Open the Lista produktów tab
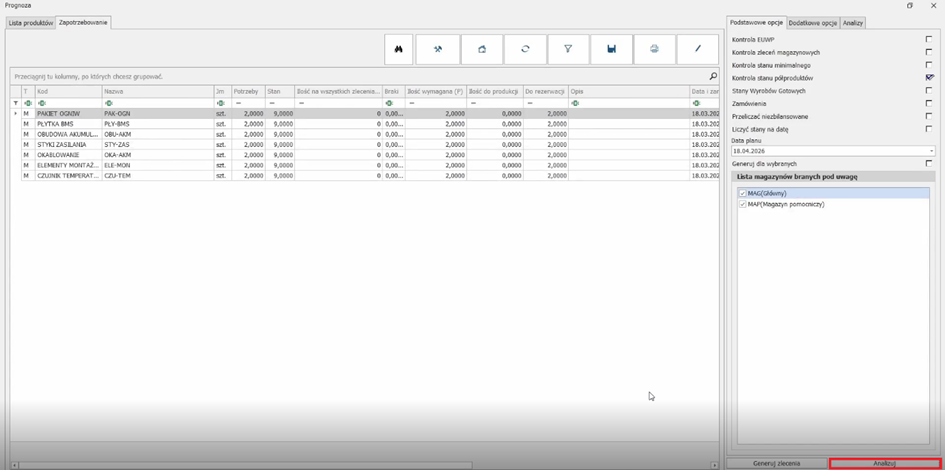The height and width of the screenshot is (470, 945). coord(30,21)
